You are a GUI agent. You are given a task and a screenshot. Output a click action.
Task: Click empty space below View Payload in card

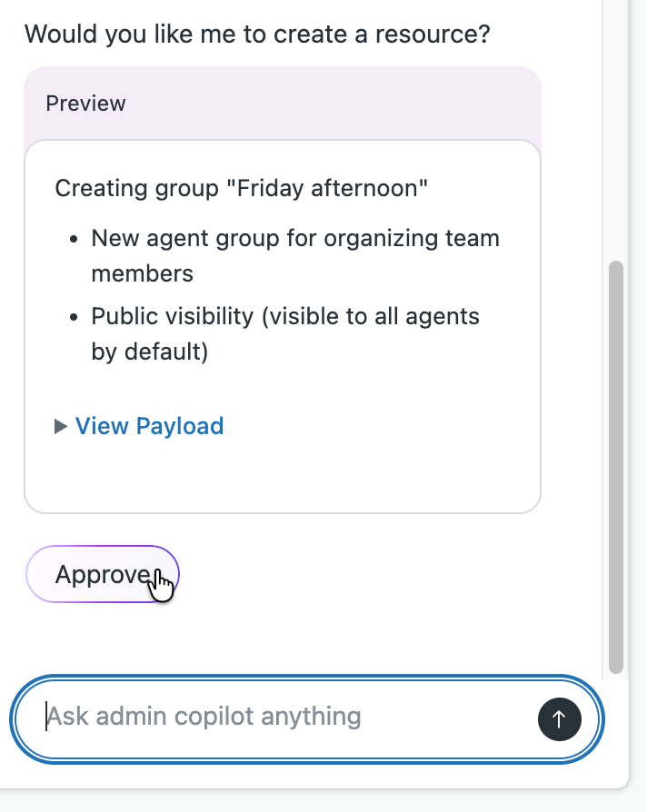click(x=282, y=477)
